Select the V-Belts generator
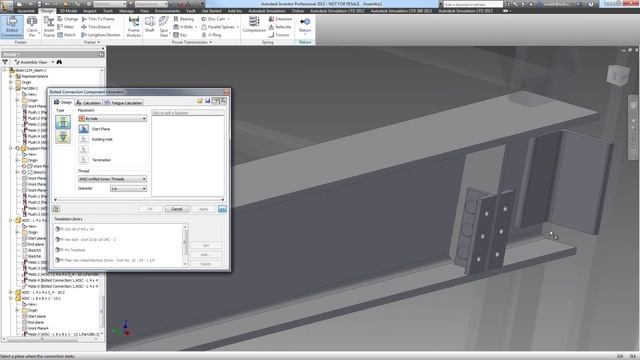The image size is (640, 360). [x=184, y=27]
